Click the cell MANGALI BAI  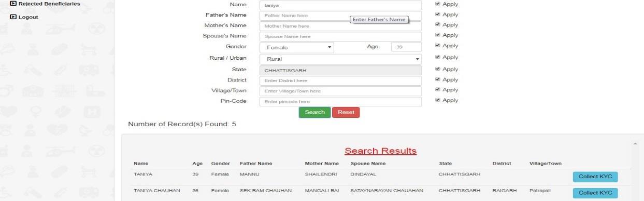click(x=322, y=191)
